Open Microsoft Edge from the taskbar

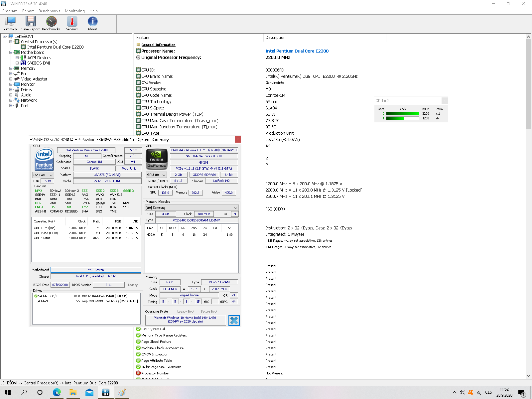click(57, 392)
